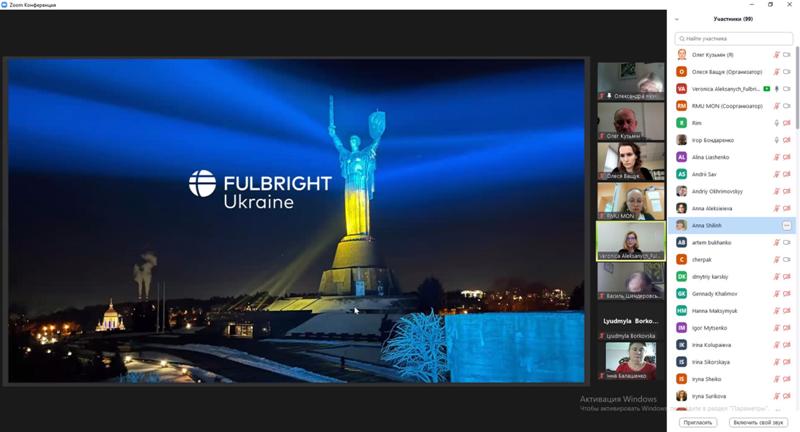Click muted mic icon for dmytriy karskiy

point(777,276)
